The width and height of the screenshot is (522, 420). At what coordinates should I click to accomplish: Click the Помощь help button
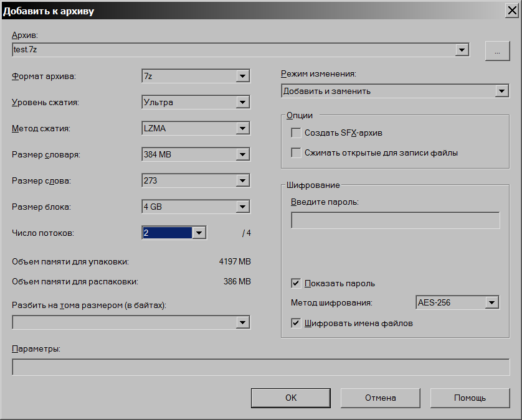[x=470, y=398]
